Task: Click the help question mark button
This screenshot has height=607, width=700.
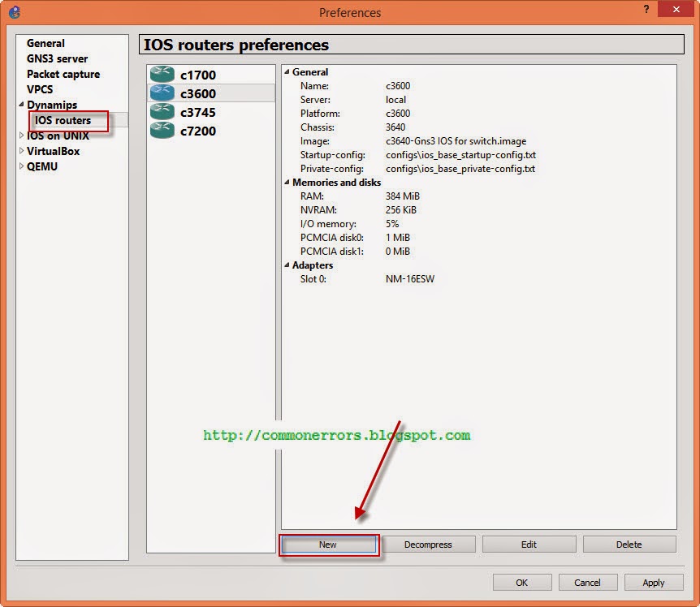Action: click(646, 9)
